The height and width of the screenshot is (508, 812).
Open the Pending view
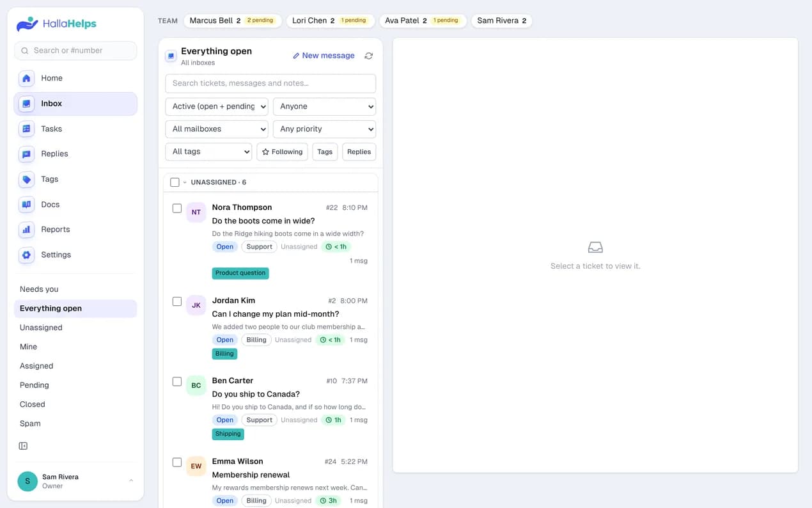click(75, 385)
